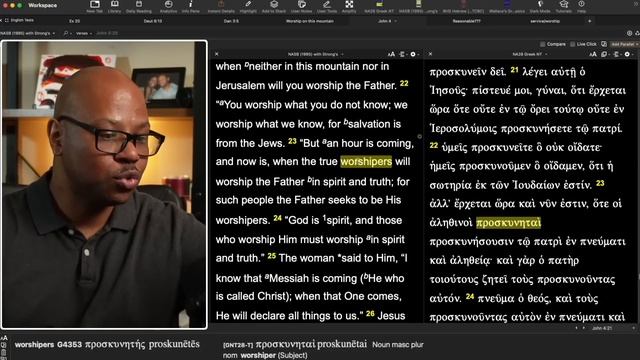This screenshot has width=640, height=360.
Task: Open the NA28 Greek NT pane title dropdown
Action: tap(530, 54)
